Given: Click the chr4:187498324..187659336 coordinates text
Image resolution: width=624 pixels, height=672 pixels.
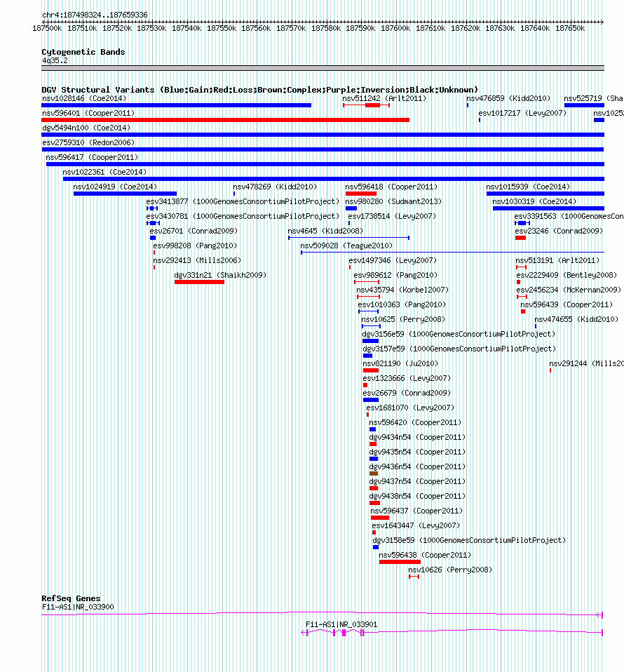Looking at the screenshot, I should 95,15.
